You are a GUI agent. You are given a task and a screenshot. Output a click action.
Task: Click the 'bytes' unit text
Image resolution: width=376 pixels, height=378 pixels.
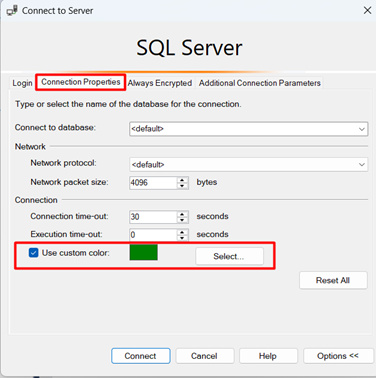coord(207,182)
